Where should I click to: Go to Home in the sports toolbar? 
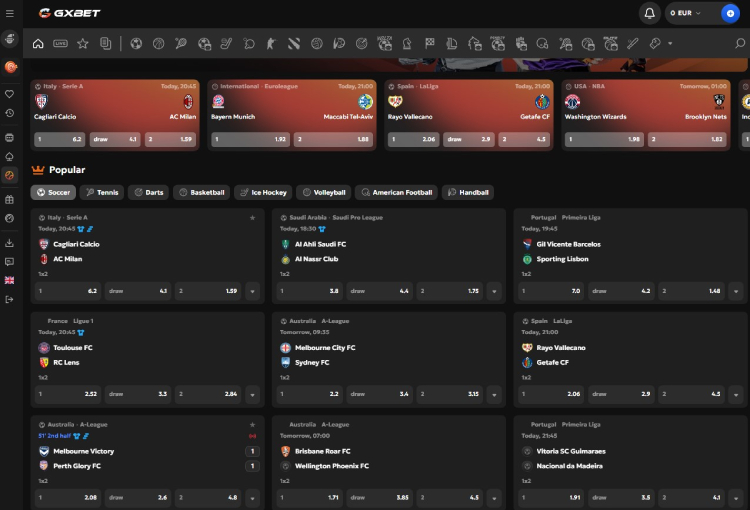coord(38,44)
